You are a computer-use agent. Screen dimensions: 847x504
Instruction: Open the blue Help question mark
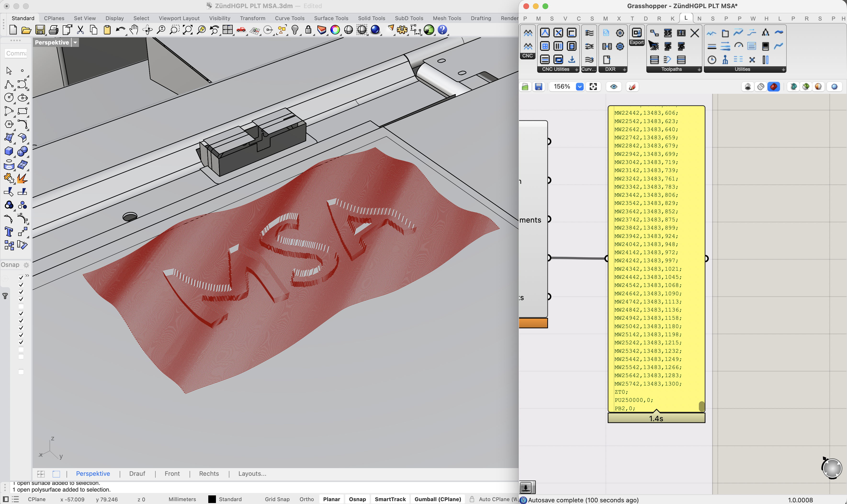pyautogui.click(x=442, y=30)
